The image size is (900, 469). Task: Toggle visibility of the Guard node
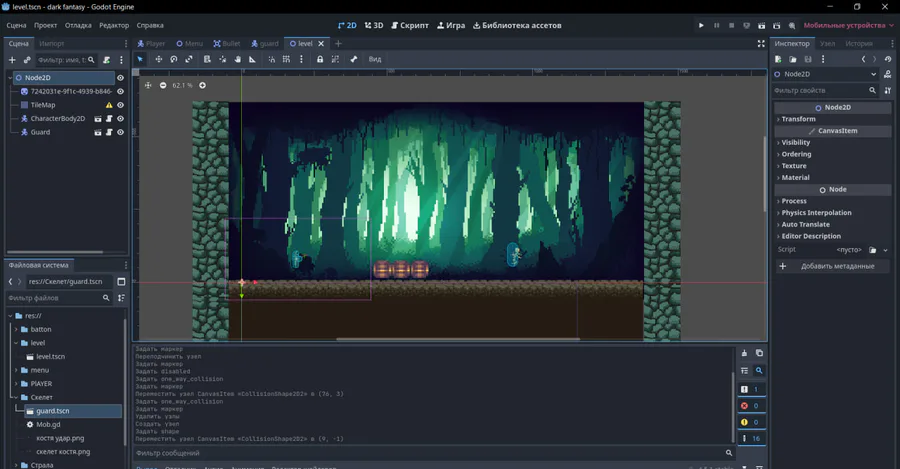[x=120, y=132]
